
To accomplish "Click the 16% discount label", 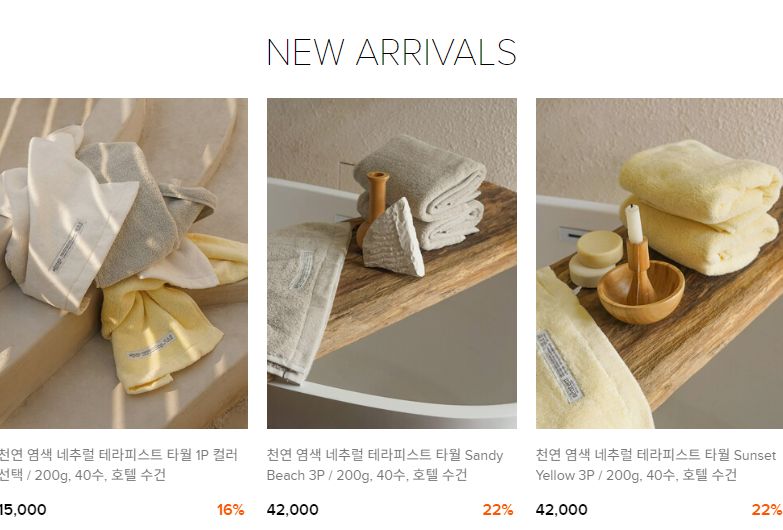I will click(x=231, y=510).
